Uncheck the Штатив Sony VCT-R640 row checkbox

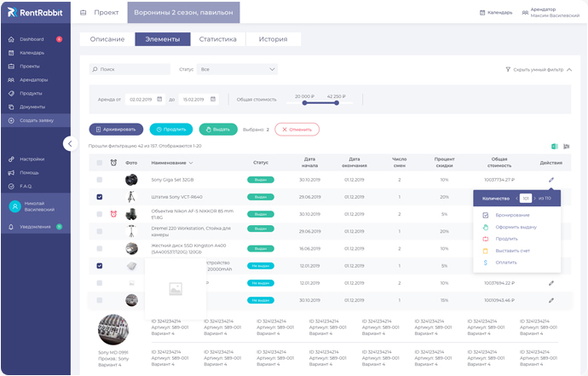(x=100, y=197)
